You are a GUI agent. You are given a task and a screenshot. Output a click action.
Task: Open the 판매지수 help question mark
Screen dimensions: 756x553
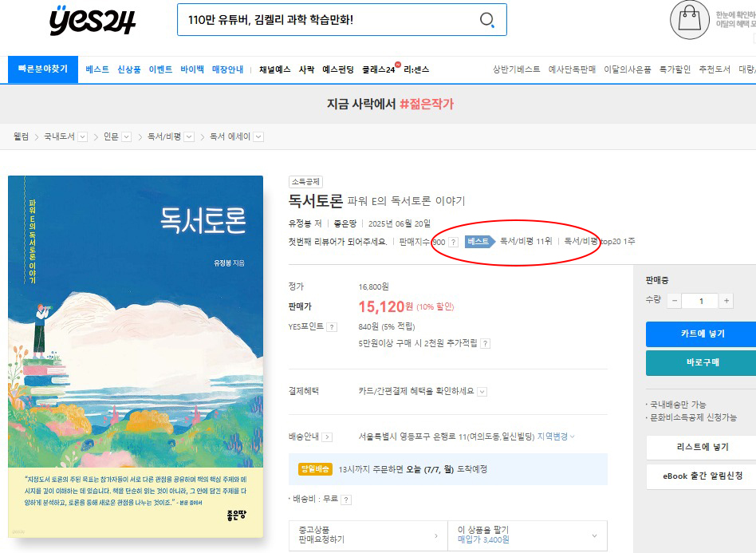pyautogui.click(x=453, y=243)
